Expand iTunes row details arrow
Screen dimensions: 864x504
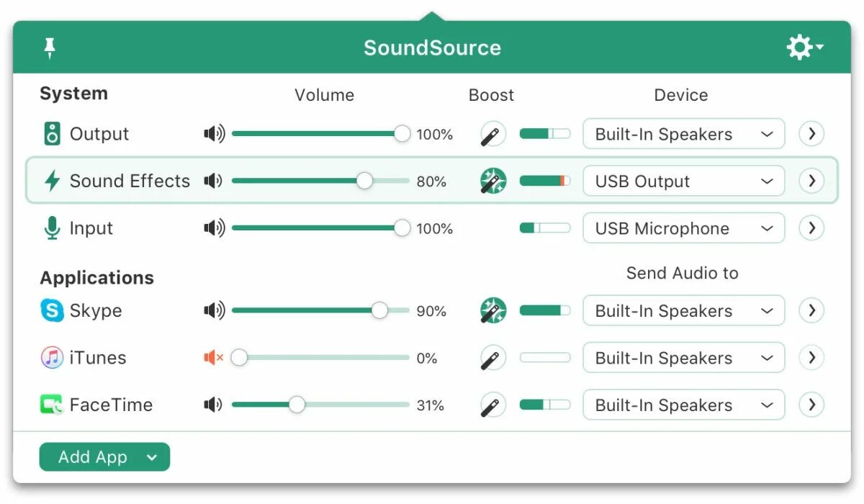tap(811, 358)
